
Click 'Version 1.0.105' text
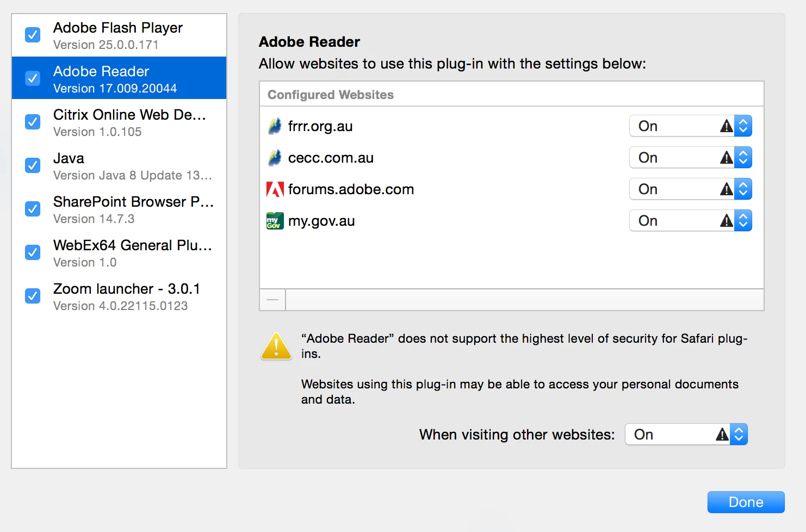[x=97, y=132]
